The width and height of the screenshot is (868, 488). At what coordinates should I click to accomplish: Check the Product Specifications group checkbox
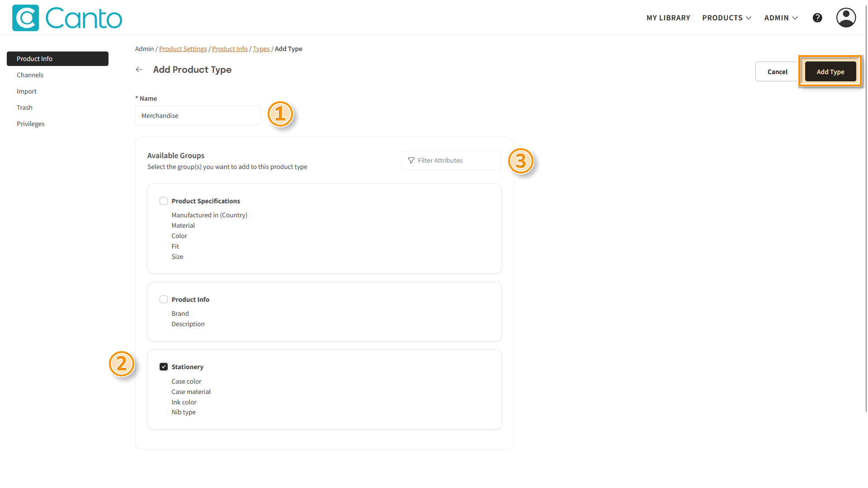164,201
